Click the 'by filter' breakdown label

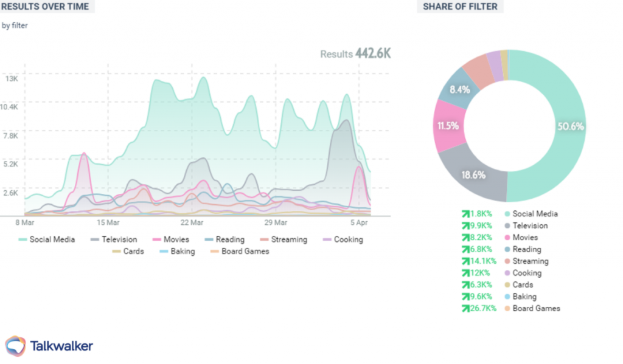point(15,26)
